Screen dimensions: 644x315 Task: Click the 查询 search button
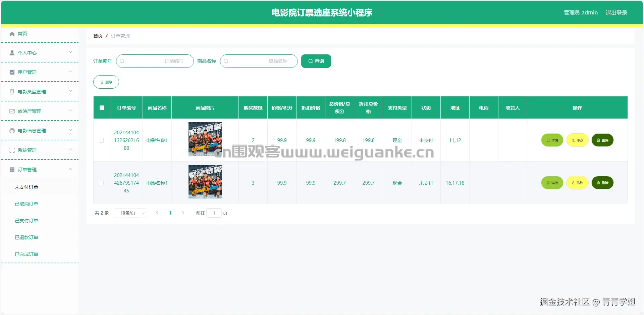316,61
